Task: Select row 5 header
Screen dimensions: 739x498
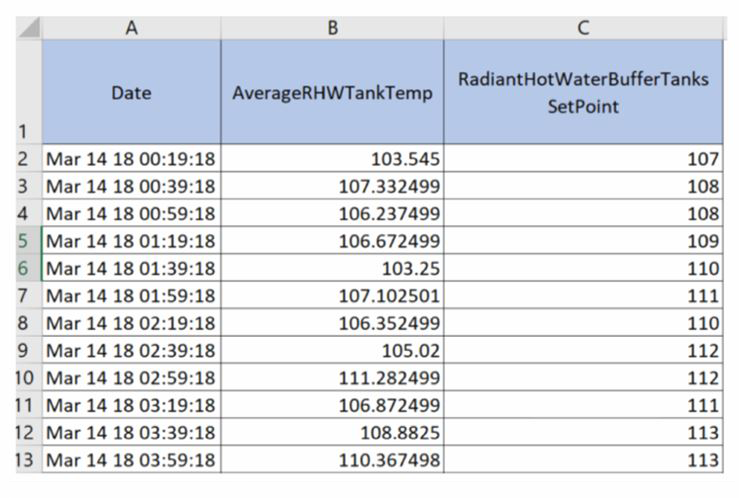Action: point(29,240)
